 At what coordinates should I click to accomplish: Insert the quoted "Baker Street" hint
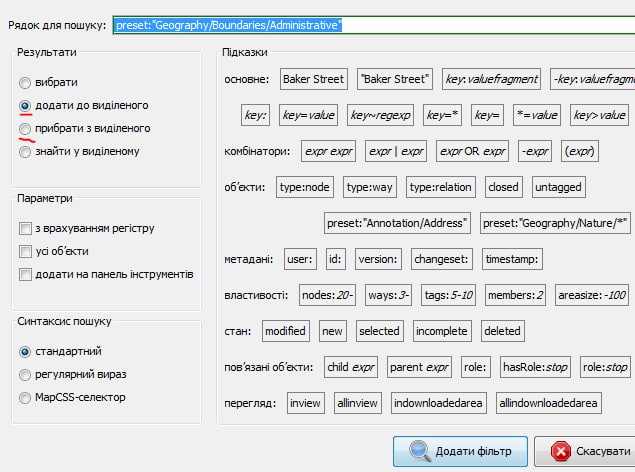point(394,79)
